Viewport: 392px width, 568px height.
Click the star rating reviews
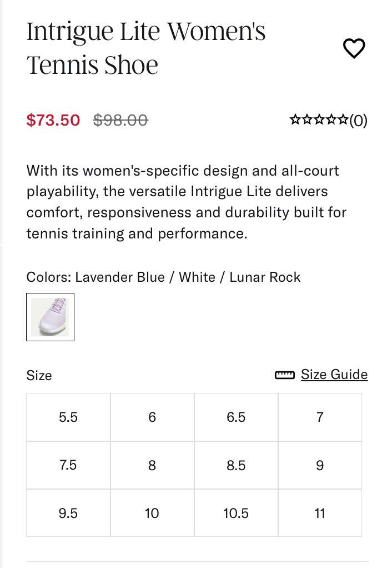(x=319, y=120)
